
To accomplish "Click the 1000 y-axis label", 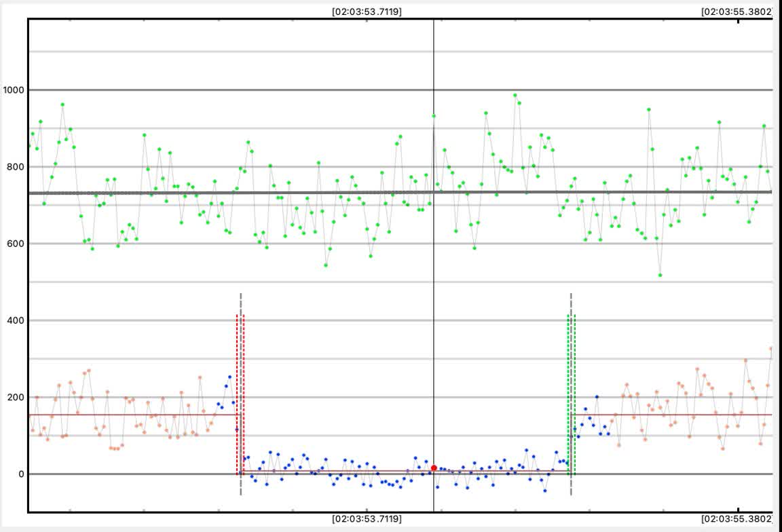I will pyautogui.click(x=14, y=90).
